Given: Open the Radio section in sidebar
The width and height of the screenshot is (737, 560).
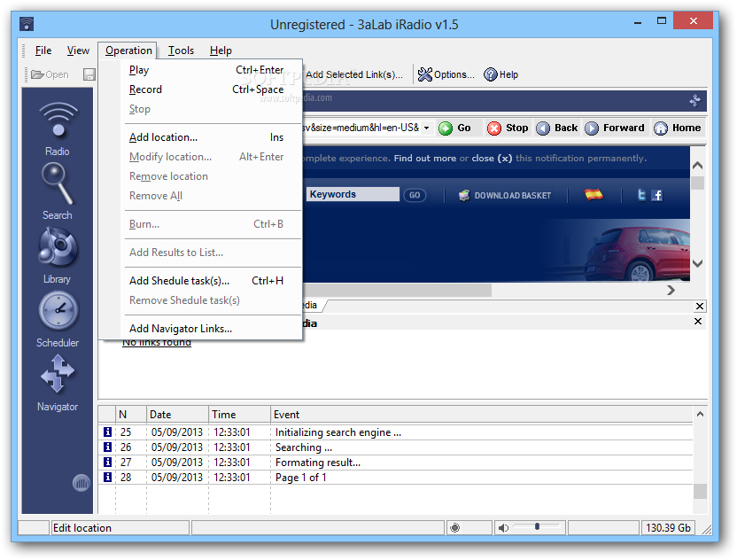Looking at the screenshot, I should click(x=58, y=128).
